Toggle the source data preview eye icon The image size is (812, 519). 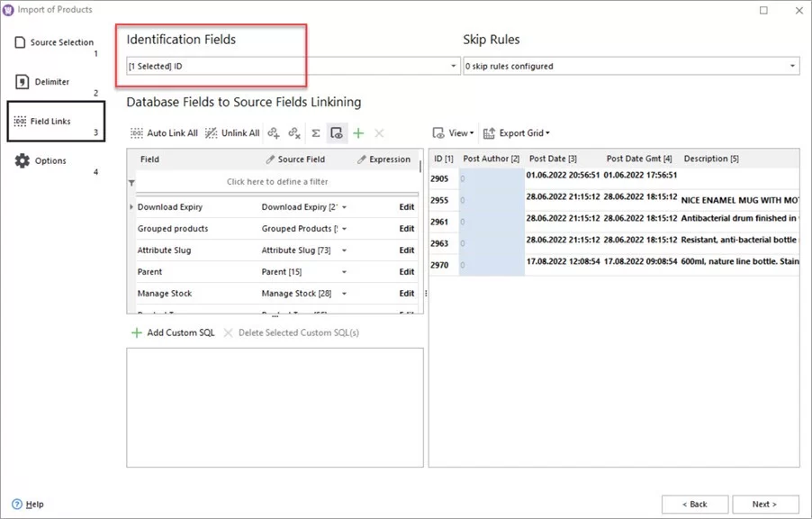click(338, 132)
